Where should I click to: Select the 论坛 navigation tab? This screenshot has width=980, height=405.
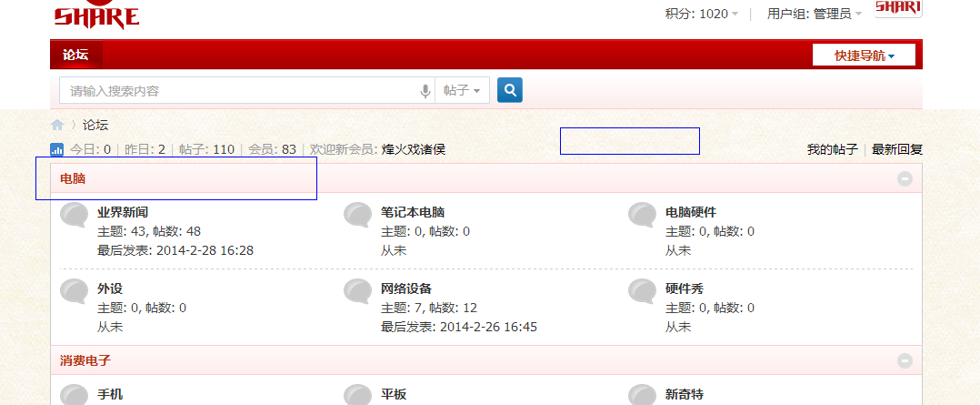75,56
